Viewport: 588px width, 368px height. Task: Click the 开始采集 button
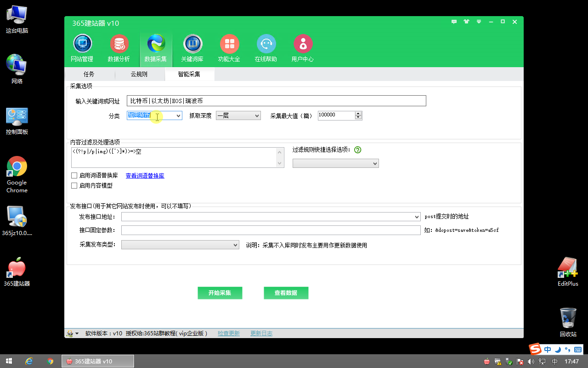(220, 293)
